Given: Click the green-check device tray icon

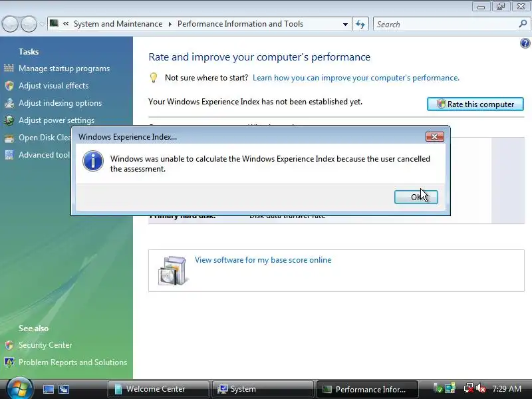Looking at the screenshot, I should 438,388.
